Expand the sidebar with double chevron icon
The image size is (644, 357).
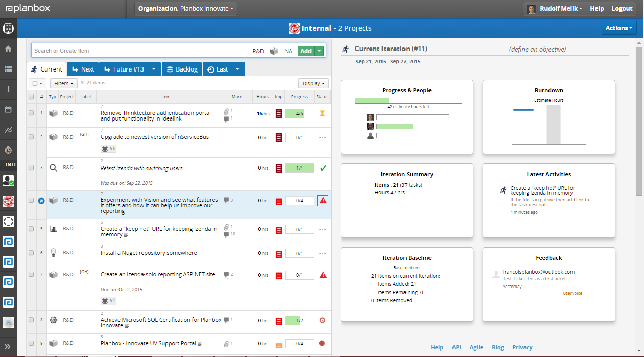pyautogui.click(x=8, y=346)
